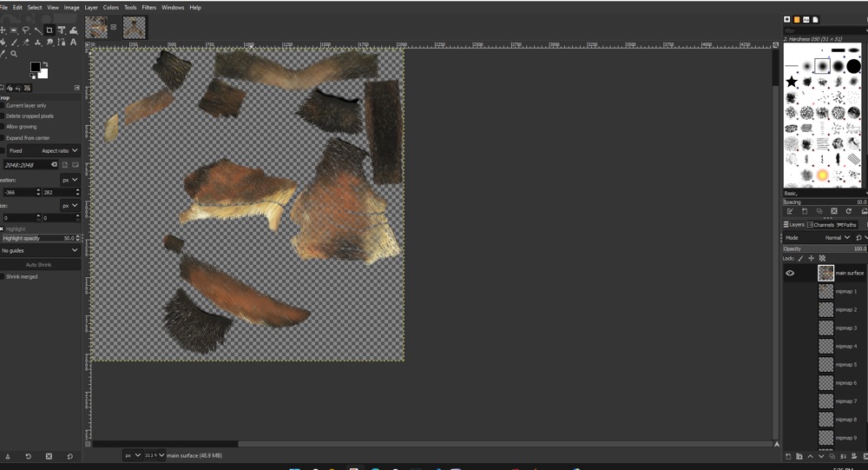Edit the selected brush
This screenshot has height=470, width=868.
[790, 211]
